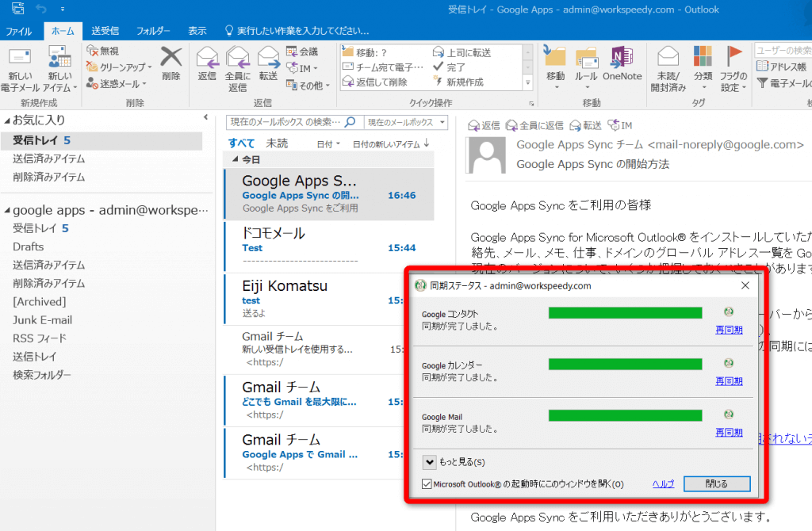Image resolution: width=812 pixels, height=531 pixels.
Task: Select quick step 新規作成
Action: click(x=458, y=82)
